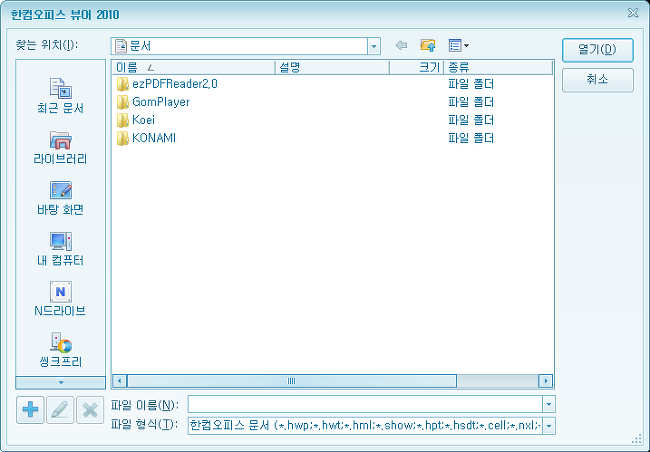Click the 파일 이름 input field
Viewport: 650px width, 452px height.
click(365, 404)
